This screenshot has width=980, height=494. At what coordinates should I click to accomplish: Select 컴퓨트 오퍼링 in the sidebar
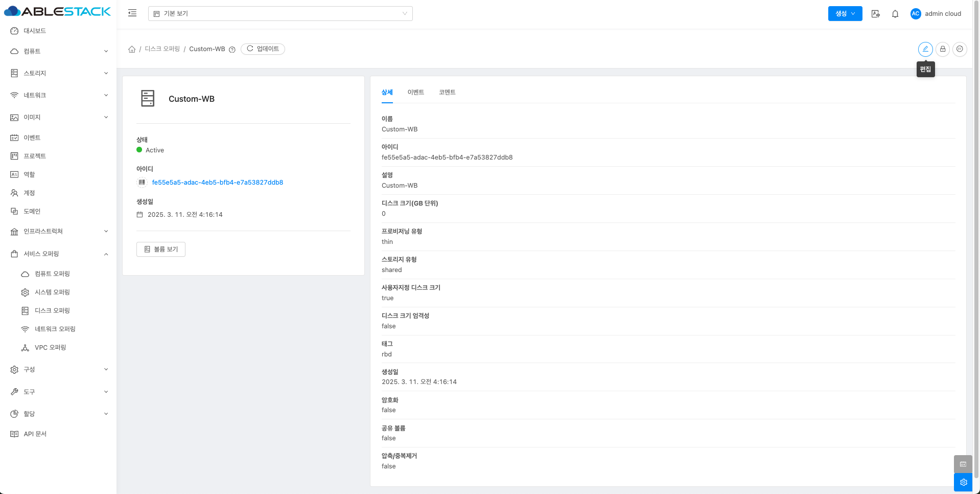(52, 274)
